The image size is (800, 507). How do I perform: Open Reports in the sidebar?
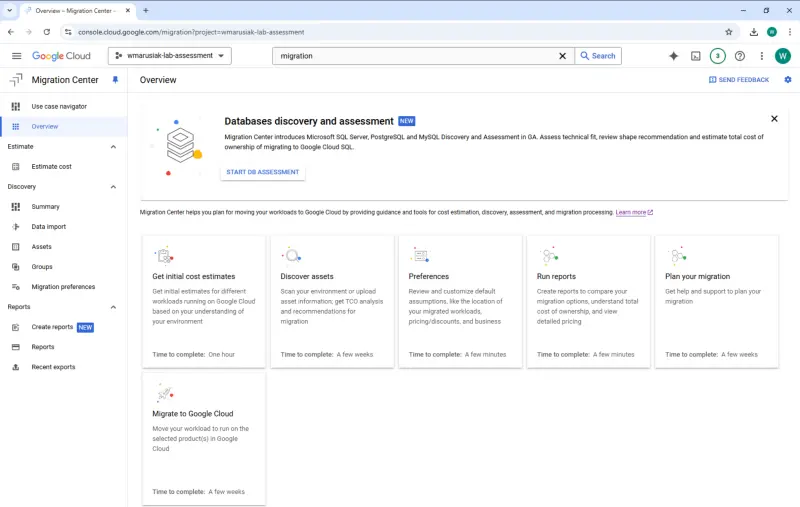pos(64,347)
